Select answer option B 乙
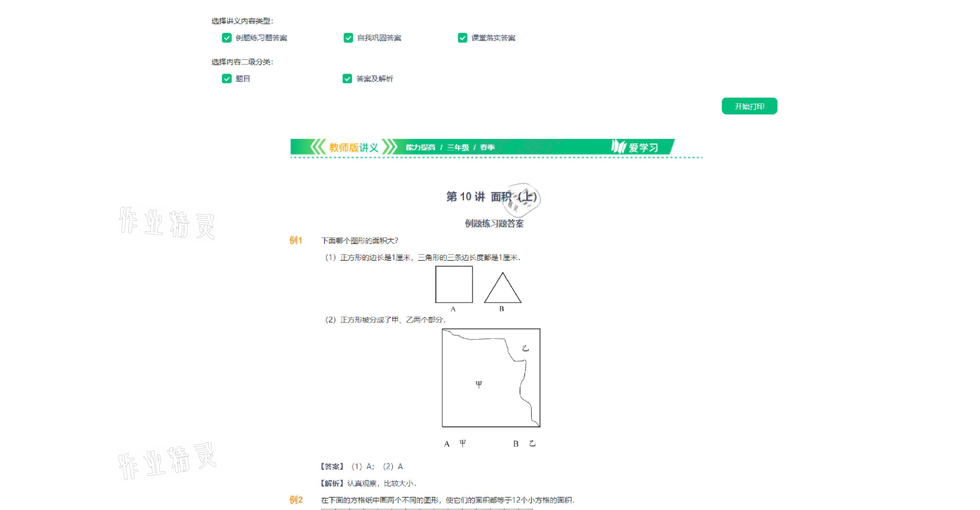Screen dimensions: 980x510 click(524, 443)
